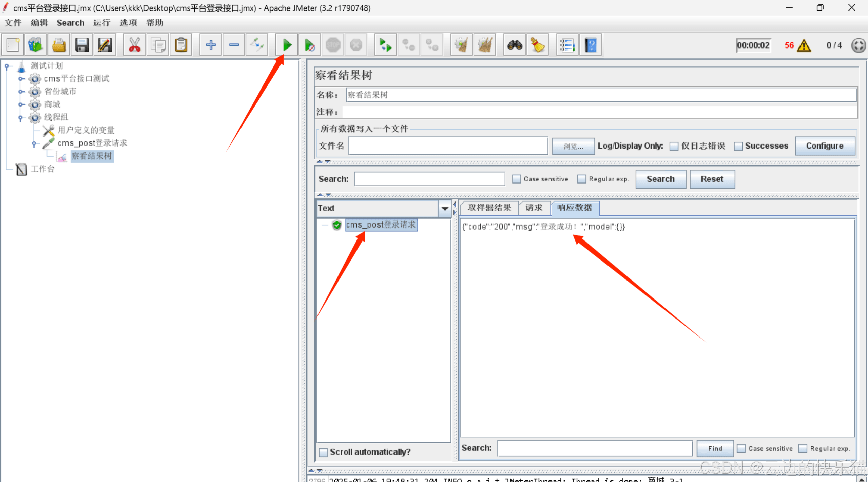Click the Toggle expand tree icon

[x=257, y=45]
